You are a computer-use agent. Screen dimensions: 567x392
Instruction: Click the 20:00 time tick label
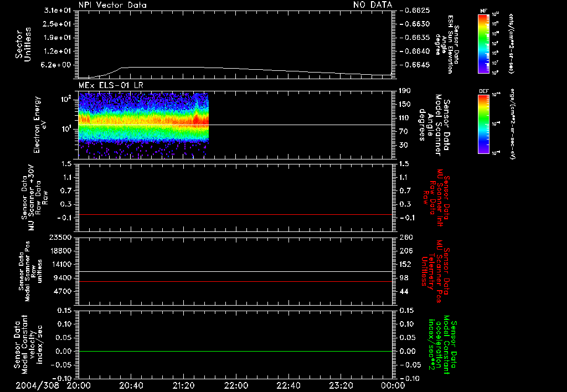[x=79, y=385]
